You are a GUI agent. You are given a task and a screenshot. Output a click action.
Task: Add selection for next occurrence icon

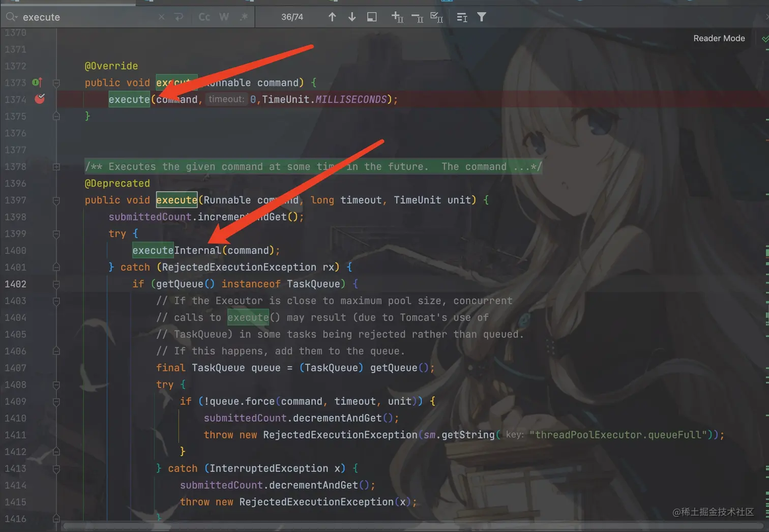pyautogui.click(x=397, y=17)
